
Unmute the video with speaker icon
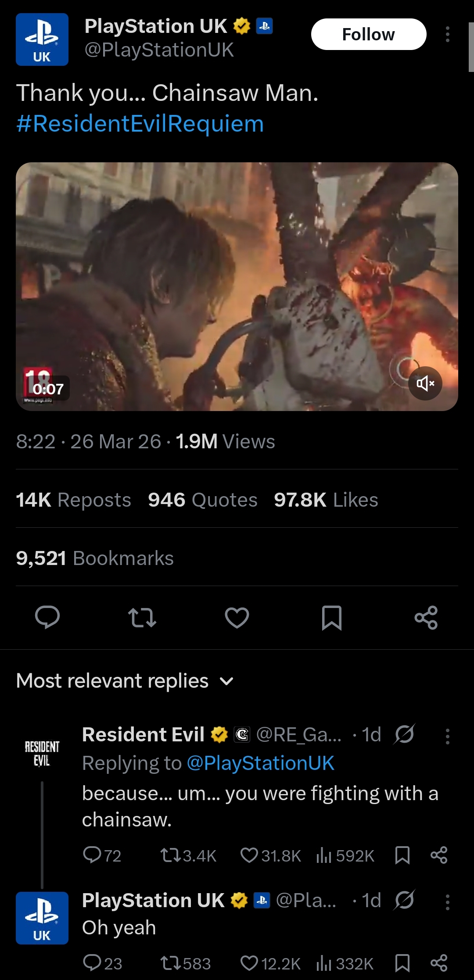[x=425, y=383]
